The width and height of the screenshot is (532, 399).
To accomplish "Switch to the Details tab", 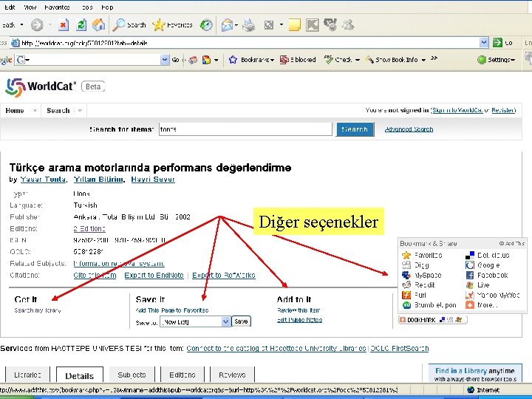I will 79,375.
